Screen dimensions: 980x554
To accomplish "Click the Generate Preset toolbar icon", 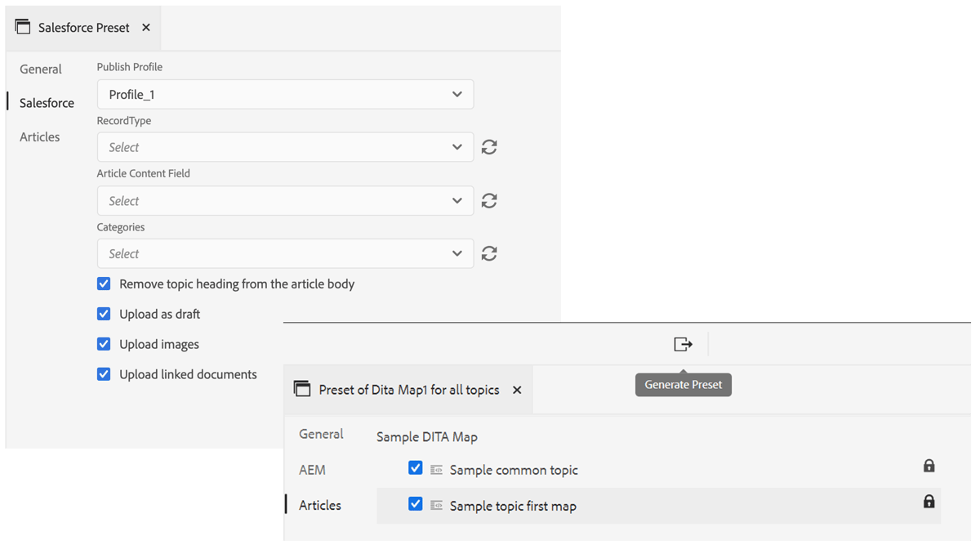I will tap(683, 344).
